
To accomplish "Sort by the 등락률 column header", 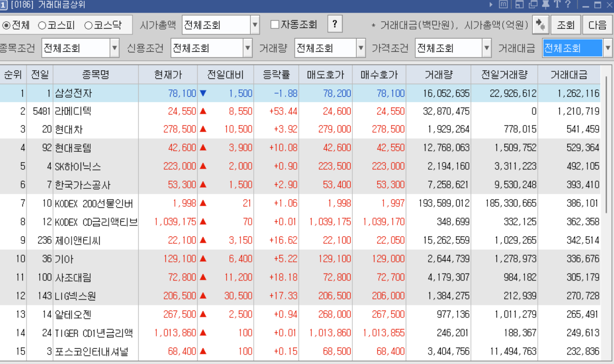I will point(276,75).
